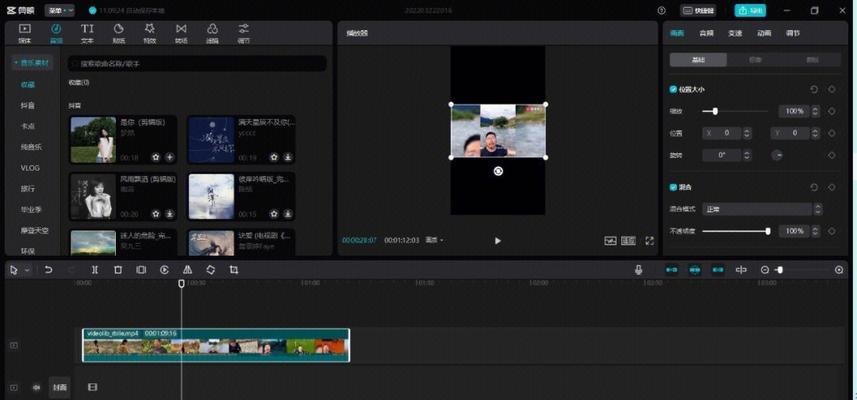Click the opacity percentage stepper arrows
This screenshot has height=400, width=857.
(815, 231)
